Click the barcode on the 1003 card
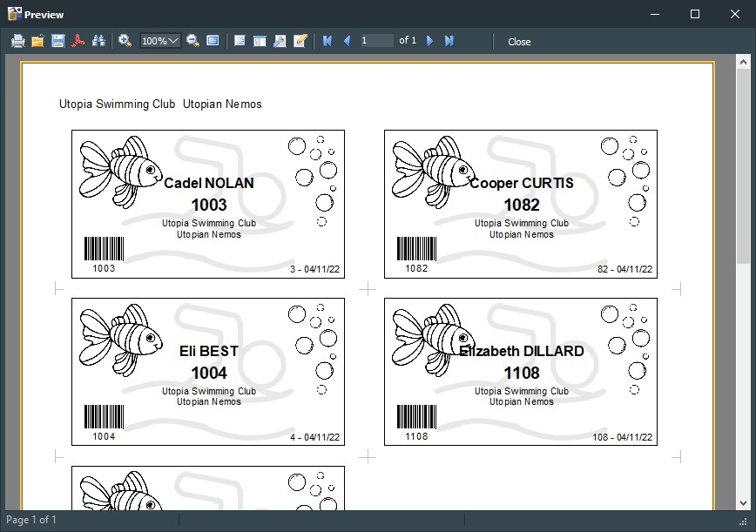The width and height of the screenshot is (756, 532). point(105,249)
